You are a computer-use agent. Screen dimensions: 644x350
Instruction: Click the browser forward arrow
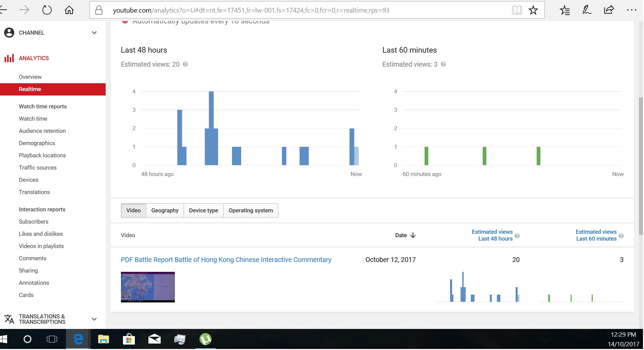(24, 10)
